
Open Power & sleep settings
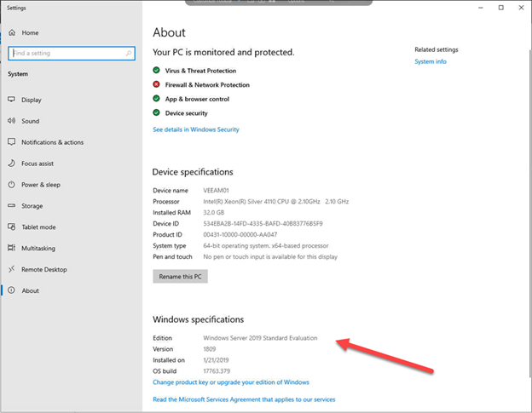tap(41, 185)
